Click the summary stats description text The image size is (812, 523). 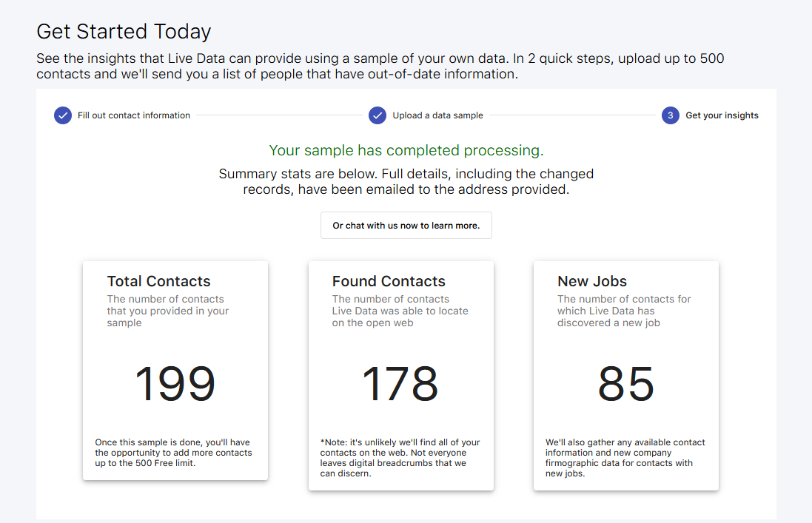(x=406, y=181)
